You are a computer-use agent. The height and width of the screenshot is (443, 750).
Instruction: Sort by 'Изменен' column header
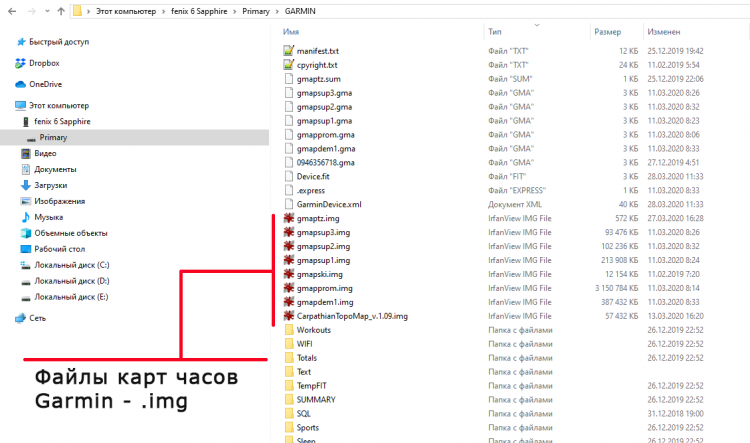[663, 32]
